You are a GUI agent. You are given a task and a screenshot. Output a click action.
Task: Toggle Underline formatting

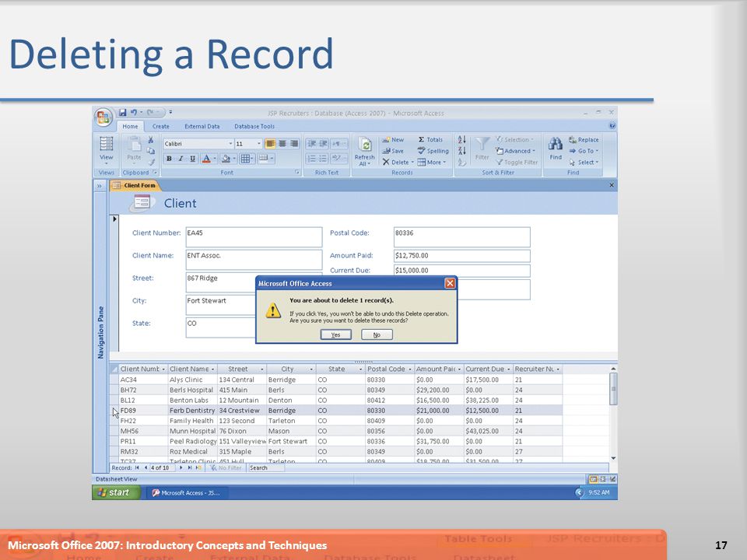click(192, 159)
